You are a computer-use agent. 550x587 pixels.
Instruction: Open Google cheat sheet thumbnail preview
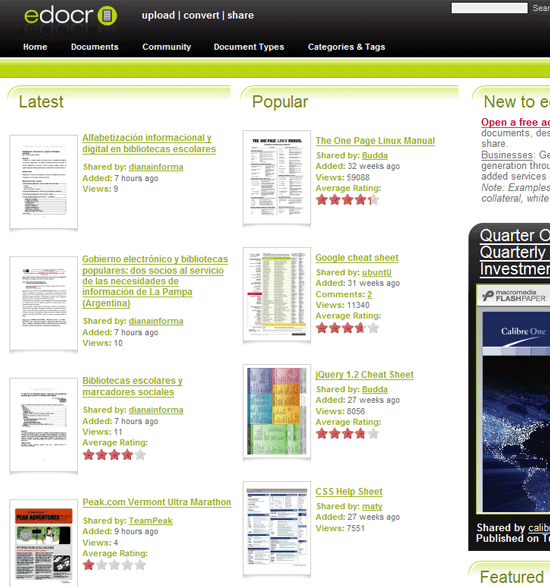(x=277, y=295)
